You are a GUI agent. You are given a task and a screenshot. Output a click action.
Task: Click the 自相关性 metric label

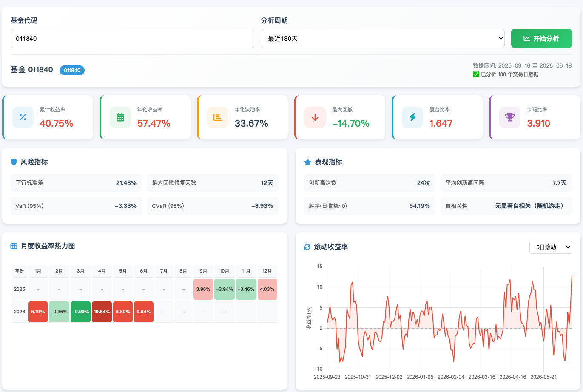pyautogui.click(x=456, y=206)
